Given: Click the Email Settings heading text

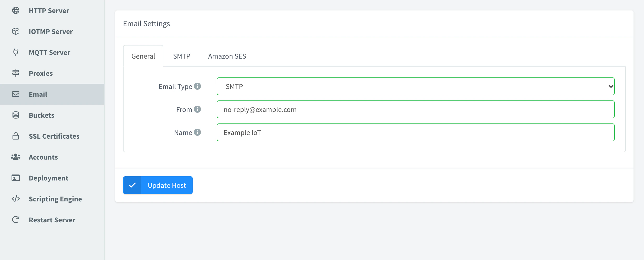Looking at the screenshot, I should coord(147,24).
